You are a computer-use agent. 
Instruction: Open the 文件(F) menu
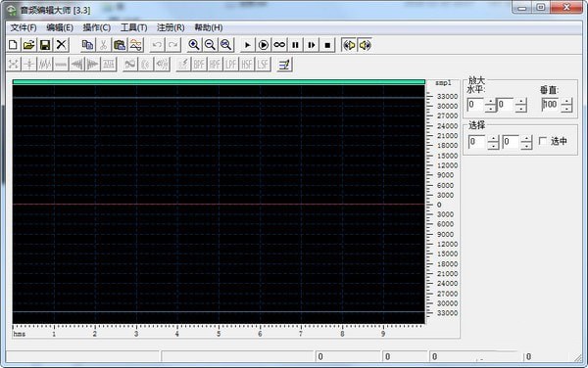(x=24, y=27)
